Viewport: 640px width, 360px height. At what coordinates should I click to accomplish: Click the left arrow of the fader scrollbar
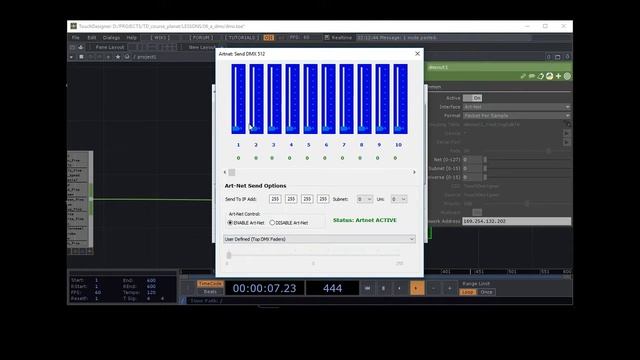(x=225, y=172)
